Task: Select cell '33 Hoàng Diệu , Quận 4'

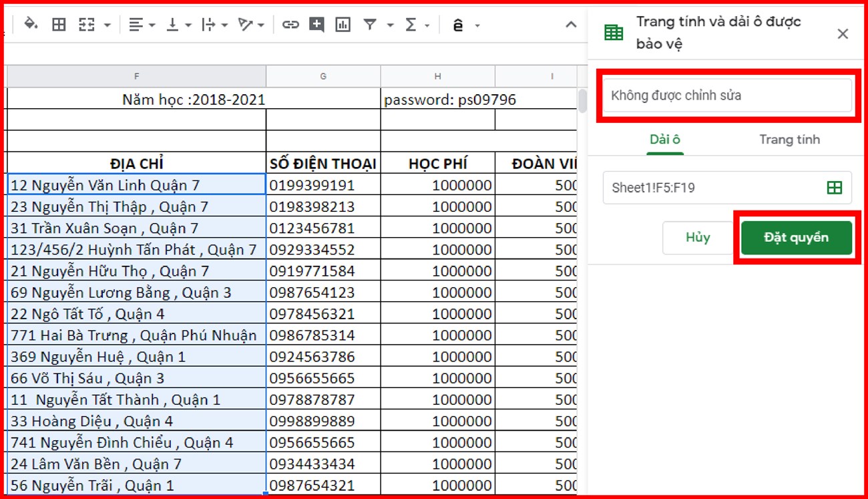Action: 136,421
